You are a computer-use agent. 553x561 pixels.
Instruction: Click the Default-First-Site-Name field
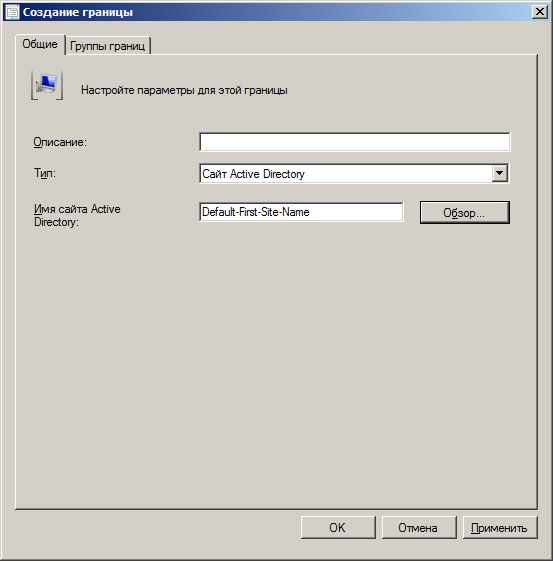(x=301, y=212)
